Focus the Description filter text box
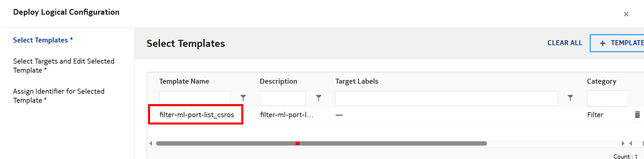 click(283, 98)
